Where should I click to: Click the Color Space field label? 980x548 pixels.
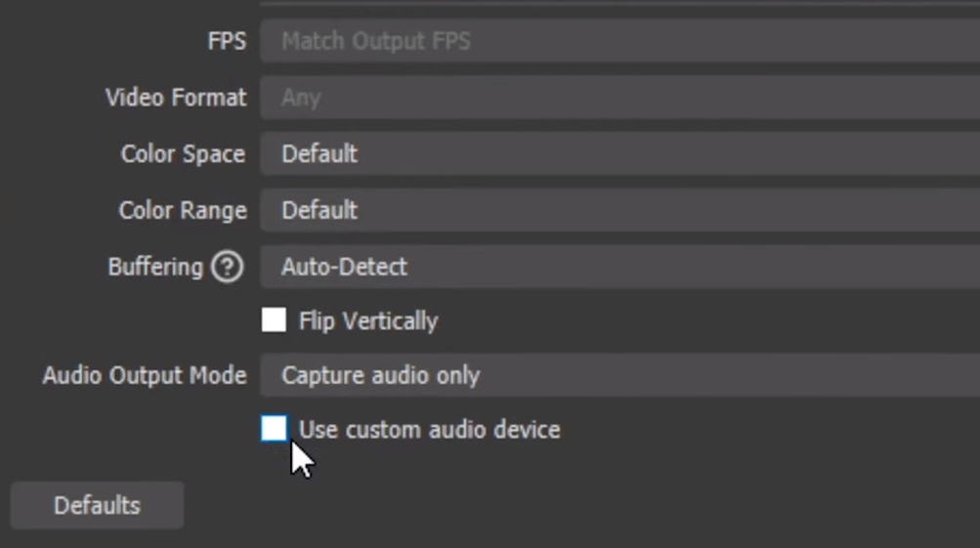[183, 154]
